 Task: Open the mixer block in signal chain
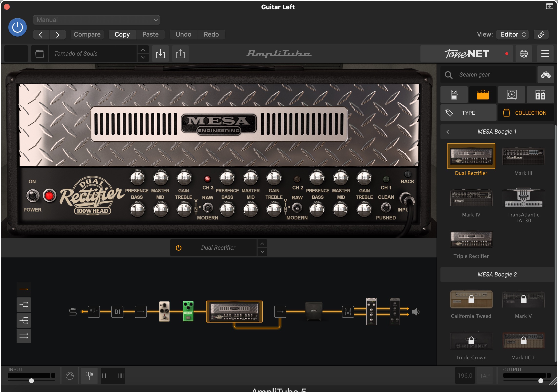coord(348,312)
